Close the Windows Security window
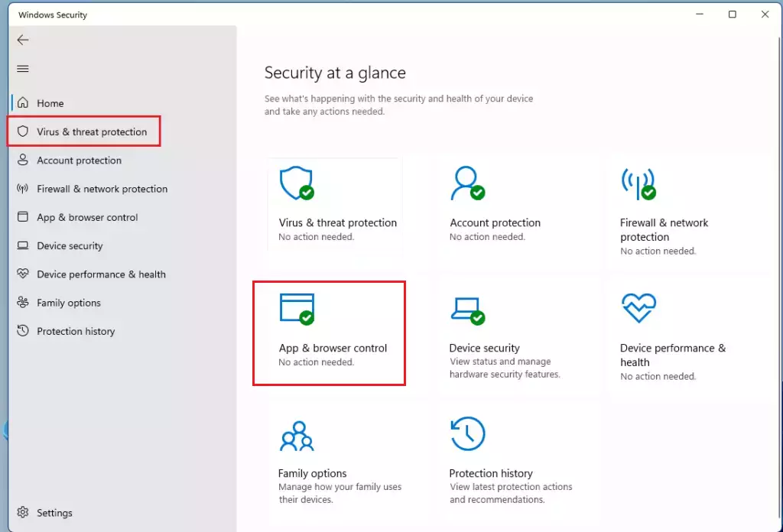 pyautogui.click(x=765, y=14)
